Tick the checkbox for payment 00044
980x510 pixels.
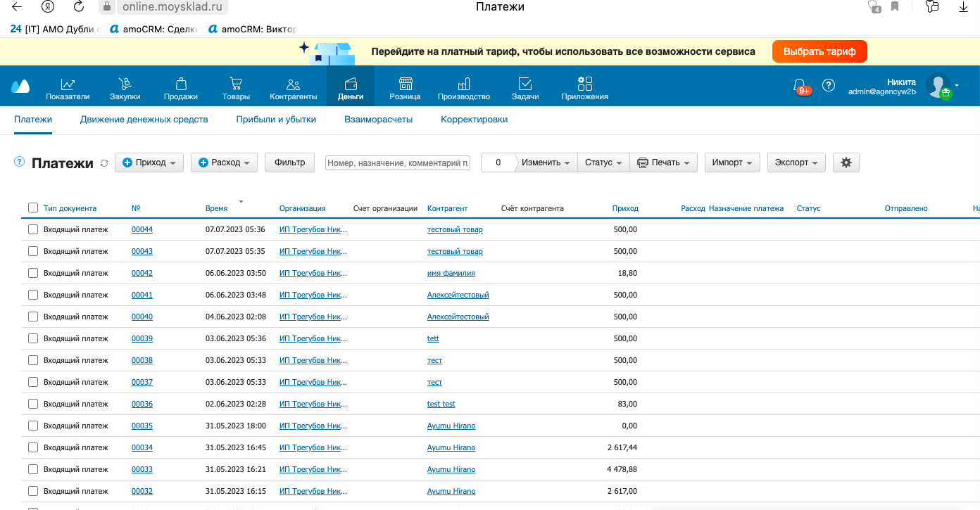pyautogui.click(x=33, y=229)
